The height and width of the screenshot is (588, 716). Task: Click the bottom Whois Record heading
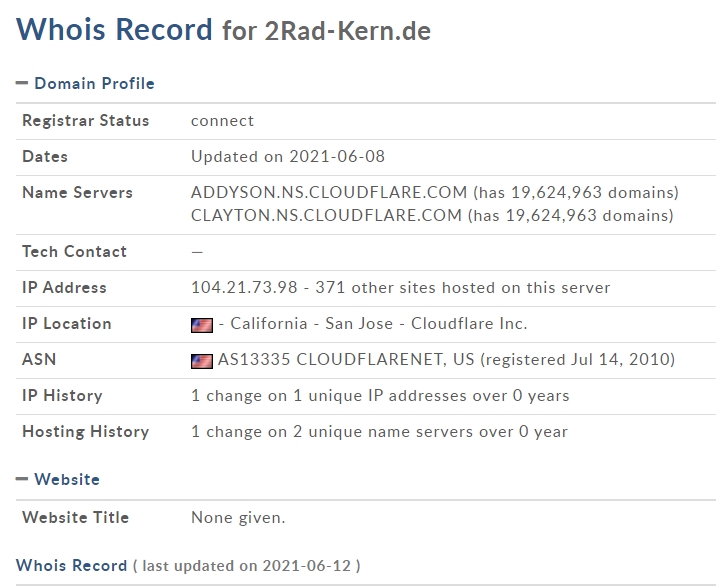[71, 566]
